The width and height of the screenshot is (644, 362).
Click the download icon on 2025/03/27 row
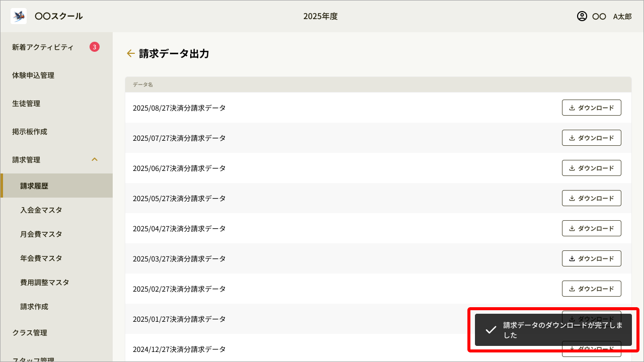[571, 258]
